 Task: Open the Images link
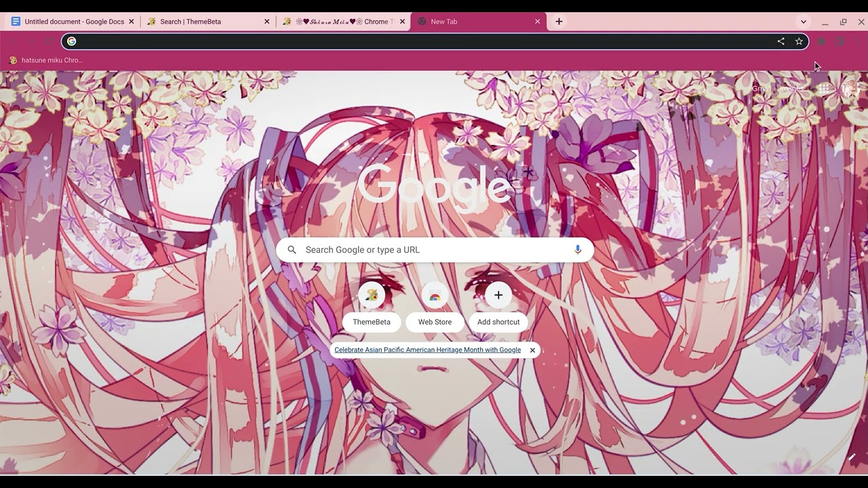pyautogui.click(x=791, y=89)
